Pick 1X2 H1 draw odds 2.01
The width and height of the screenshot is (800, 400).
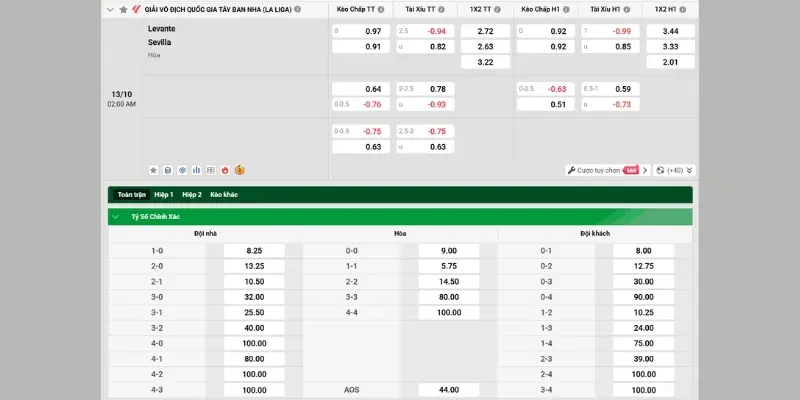coord(670,62)
